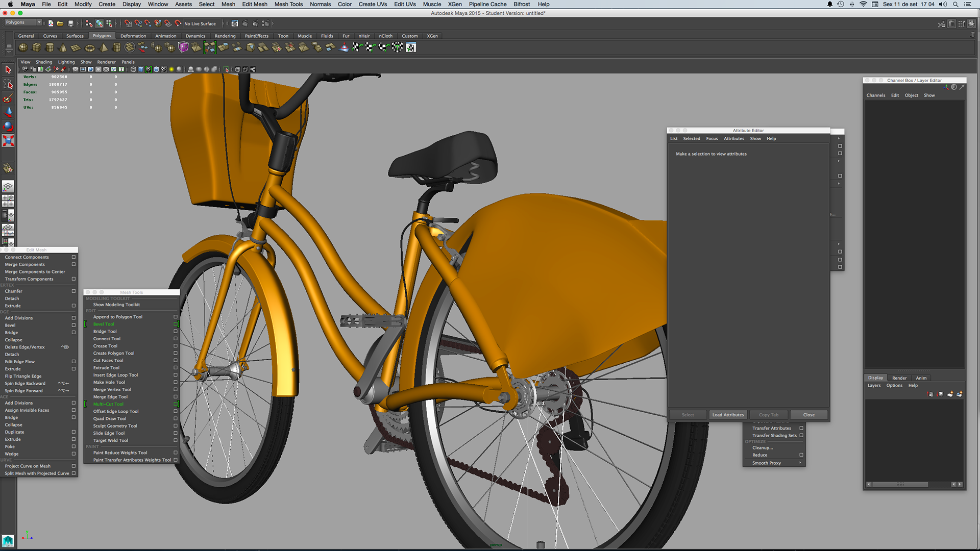
Task: Click Quad Draw Tool entry
Action: (x=110, y=418)
